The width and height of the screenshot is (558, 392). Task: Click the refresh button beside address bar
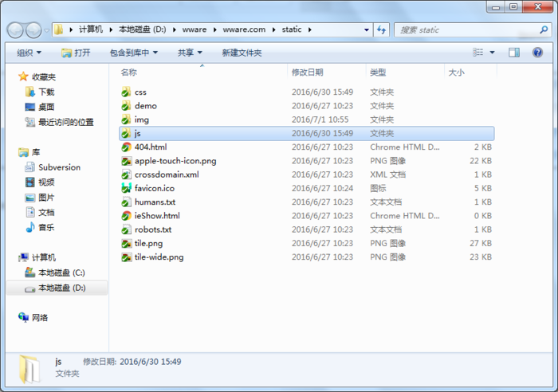[x=381, y=30]
